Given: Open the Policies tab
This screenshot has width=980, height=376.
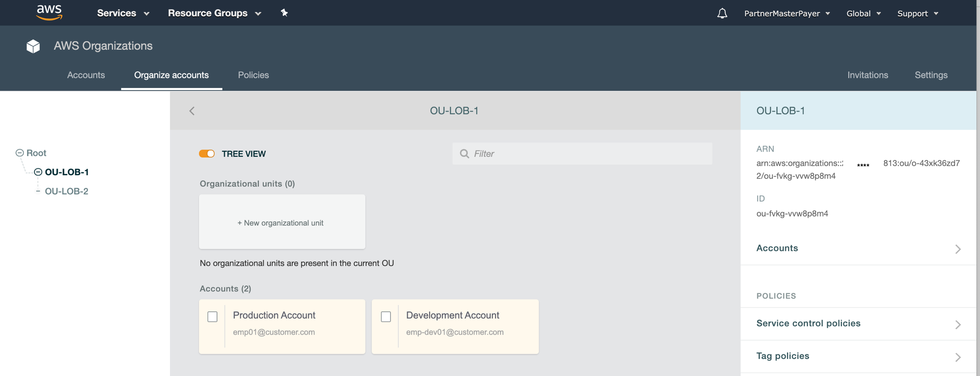Looking at the screenshot, I should (254, 75).
